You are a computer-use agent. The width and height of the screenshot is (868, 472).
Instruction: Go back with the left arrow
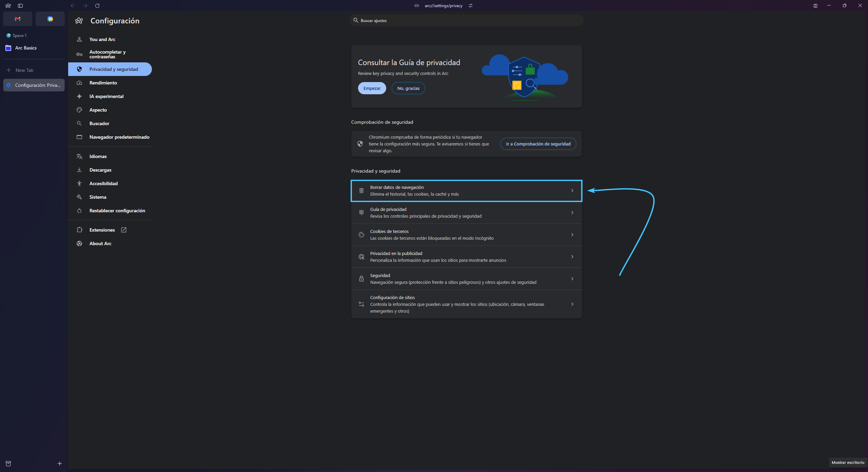pyautogui.click(x=73, y=6)
